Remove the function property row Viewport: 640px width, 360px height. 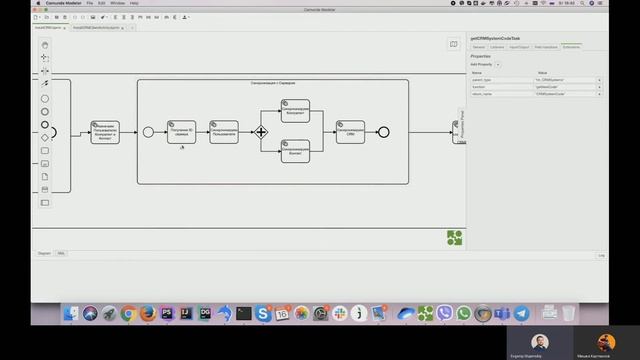coord(599,87)
